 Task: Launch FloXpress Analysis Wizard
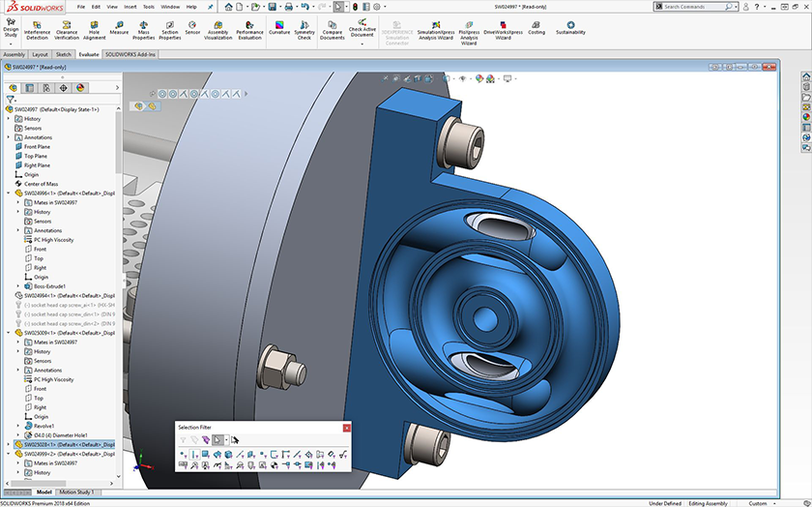pos(469,33)
